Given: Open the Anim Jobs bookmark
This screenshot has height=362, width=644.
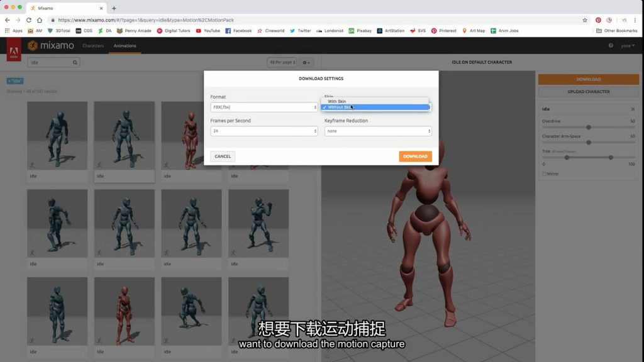Looking at the screenshot, I should click(x=504, y=31).
